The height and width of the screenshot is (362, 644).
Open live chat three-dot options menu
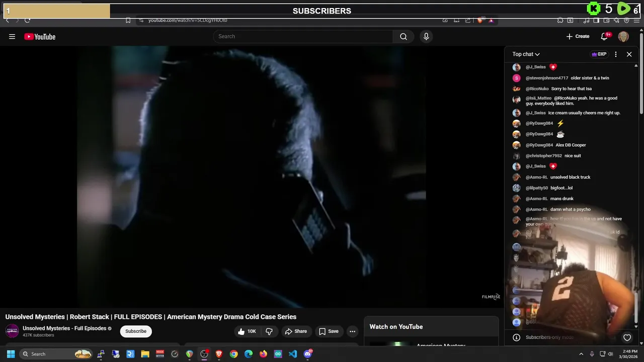tap(616, 54)
